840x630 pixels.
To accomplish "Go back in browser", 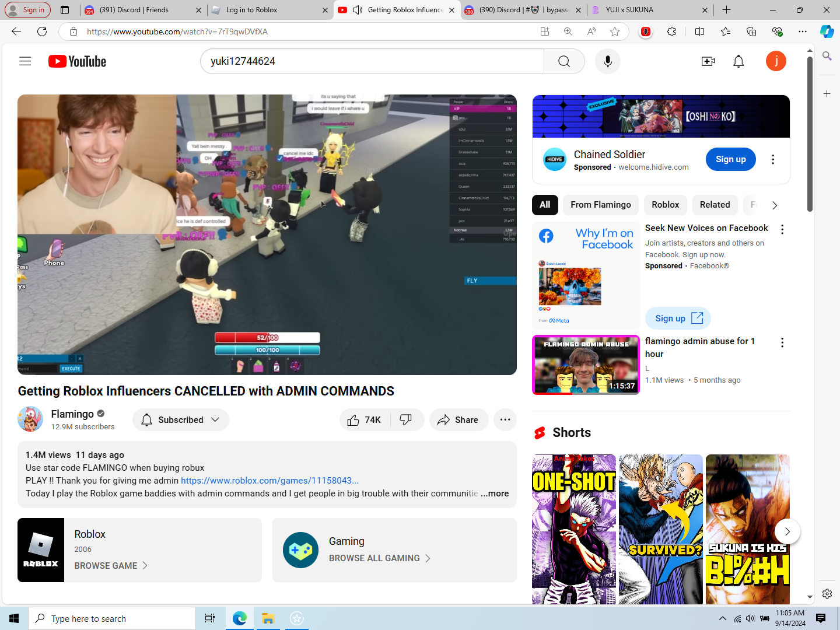I will [16, 32].
